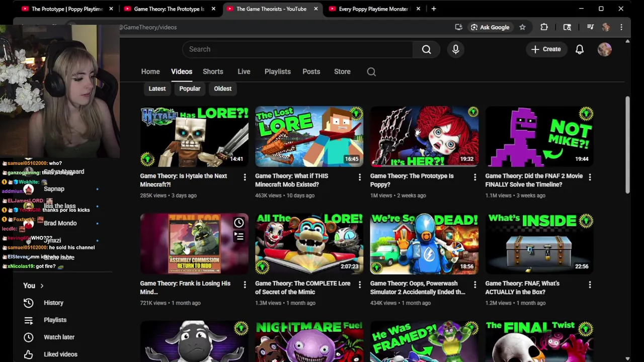Activate voice search microphone
The image size is (644, 362).
coord(455,49)
